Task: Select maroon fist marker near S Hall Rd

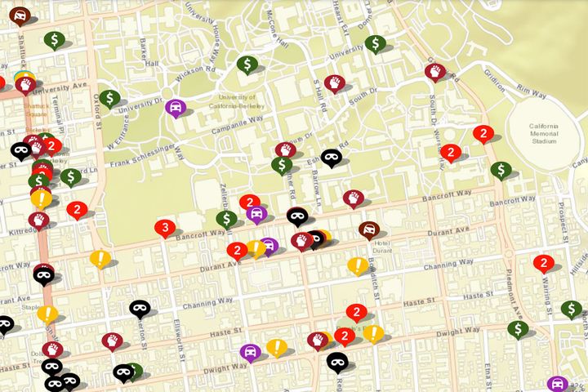Action: pyautogui.click(x=335, y=83)
